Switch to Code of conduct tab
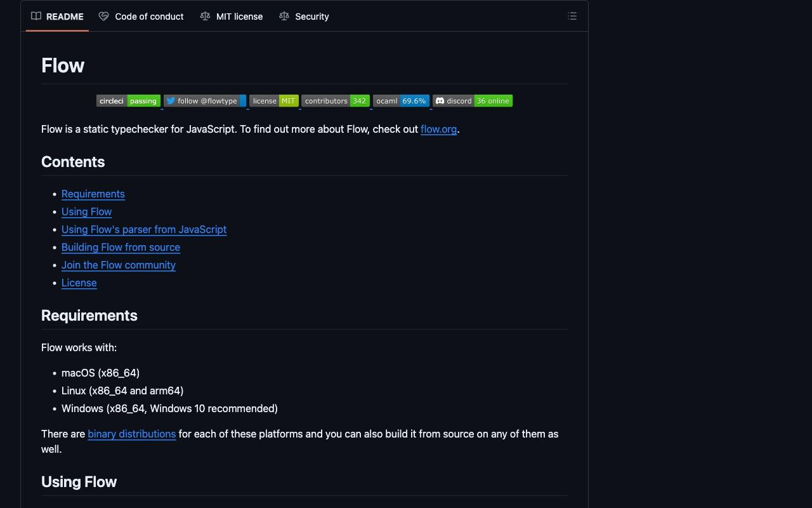Viewport: 812px width, 508px height. [x=141, y=17]
